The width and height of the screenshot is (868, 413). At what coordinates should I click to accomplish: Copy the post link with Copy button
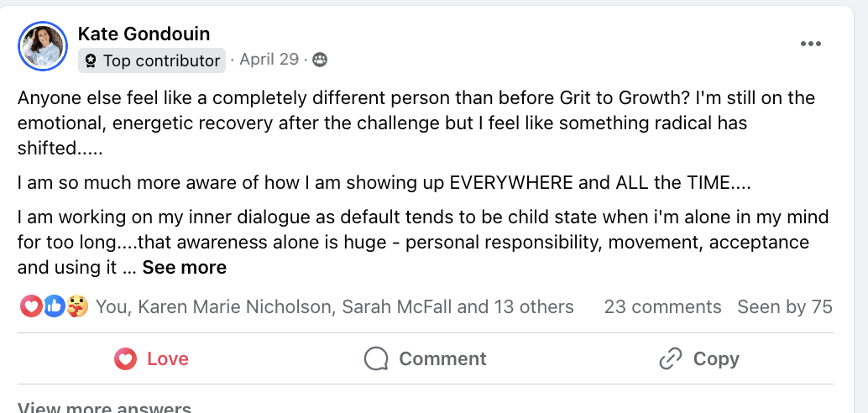click(698, 359)
